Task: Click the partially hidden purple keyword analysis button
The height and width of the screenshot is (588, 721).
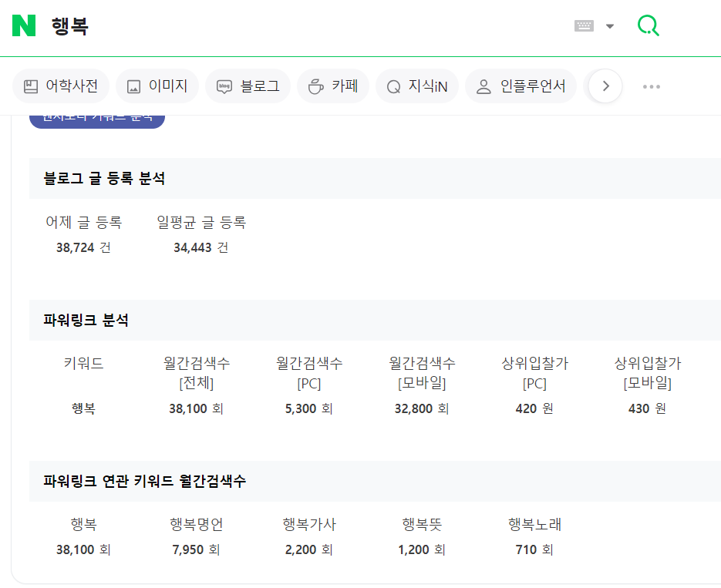Action: (97, 119)
